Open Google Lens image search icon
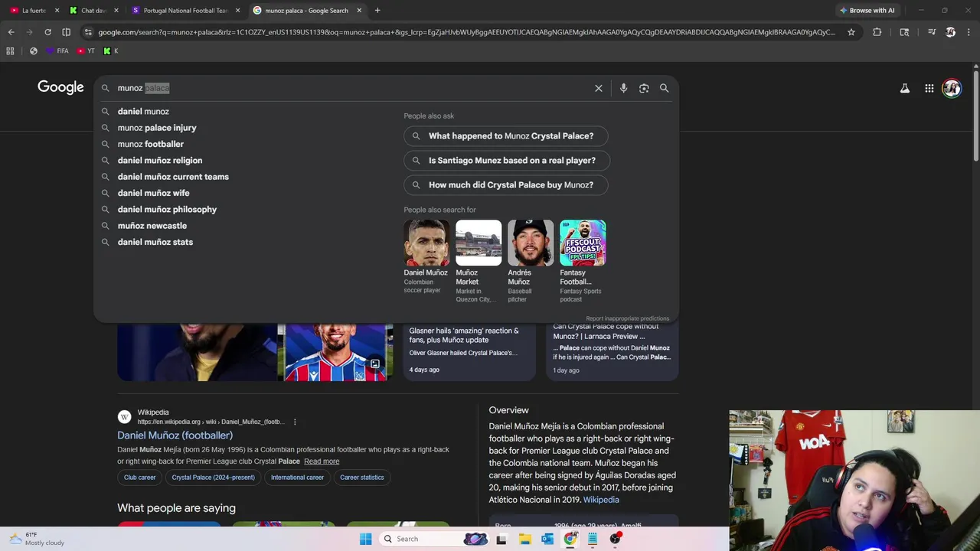Image resolution: width=980 pixels, height=551 pixels. (x=644, y=88)
